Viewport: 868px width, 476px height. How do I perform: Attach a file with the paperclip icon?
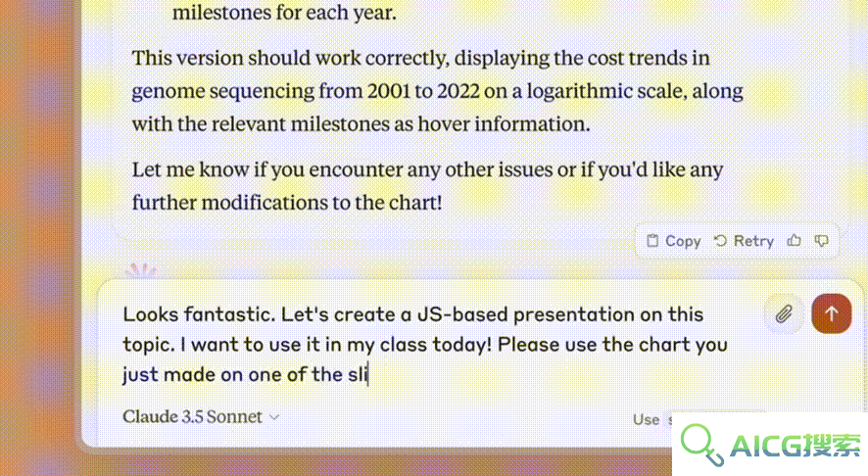pyautogui.click(x=784, y=313)
